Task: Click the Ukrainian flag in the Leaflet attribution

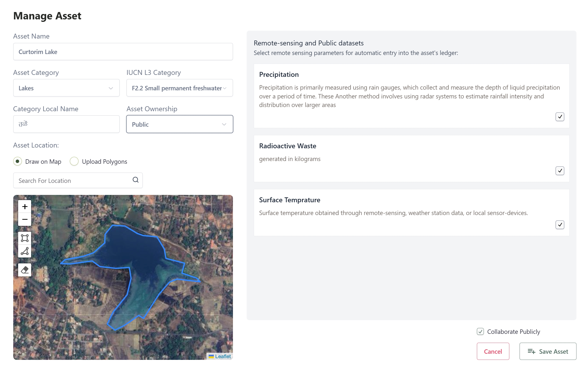Action: (x=212, y=356)
